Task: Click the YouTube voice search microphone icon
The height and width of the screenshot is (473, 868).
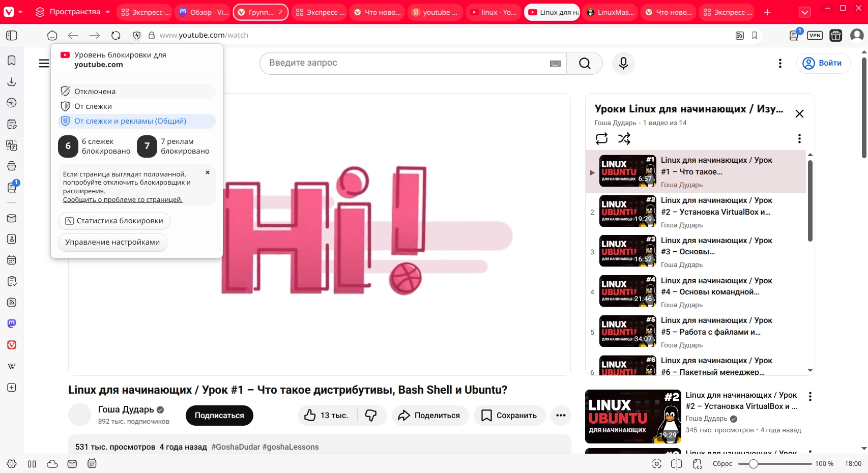Action: (x=623, y=63)
